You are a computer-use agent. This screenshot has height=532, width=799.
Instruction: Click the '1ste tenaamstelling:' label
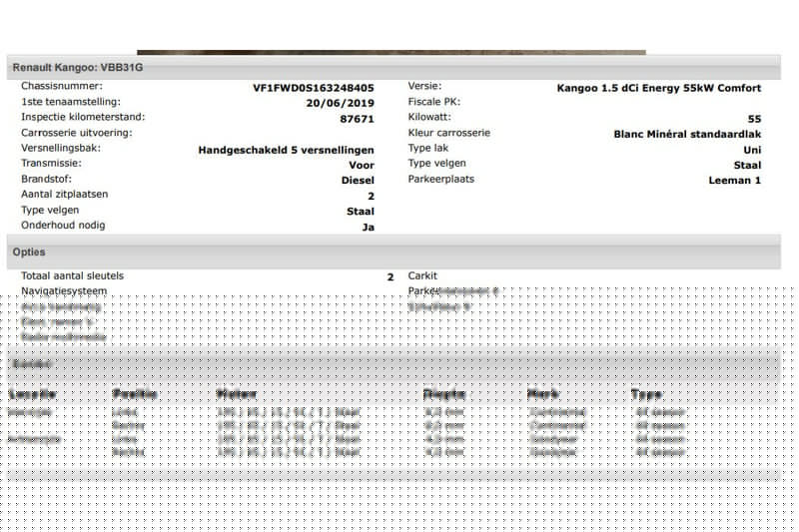click(x=71, y=102)
